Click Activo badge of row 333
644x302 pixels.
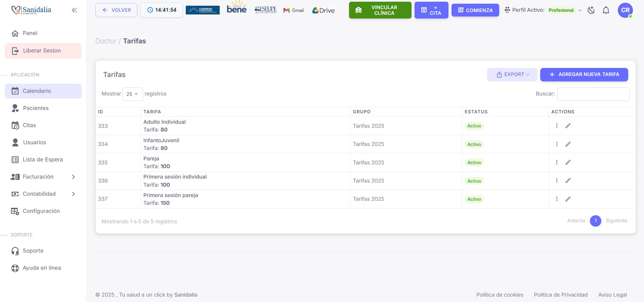(474, 126)
